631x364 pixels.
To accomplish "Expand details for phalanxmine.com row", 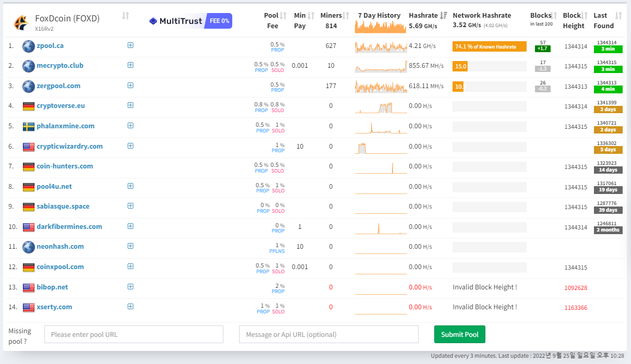I will (130, 126).
